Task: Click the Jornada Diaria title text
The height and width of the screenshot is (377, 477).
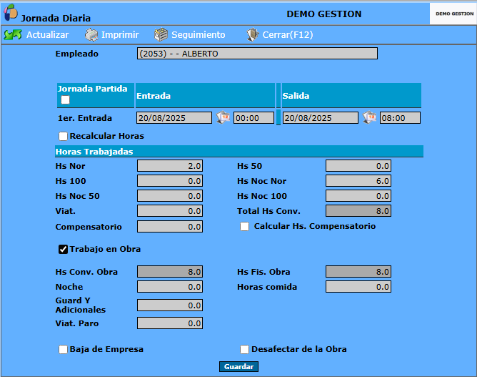Action: pos(56,18)
